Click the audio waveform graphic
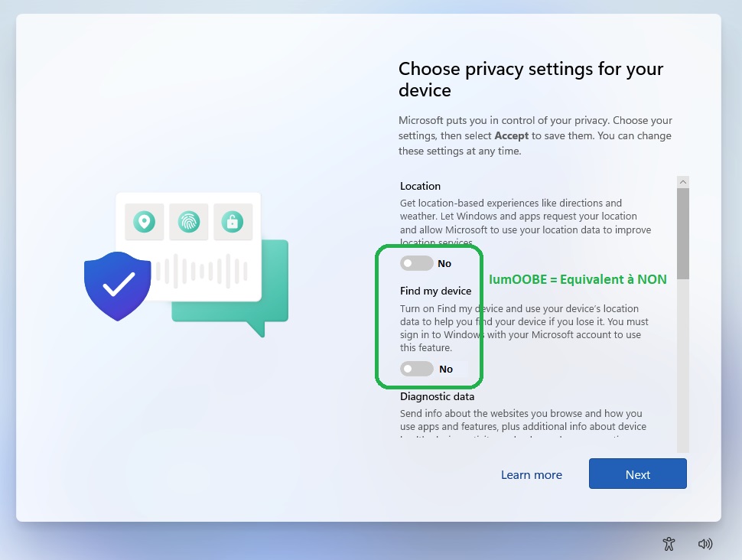 pyautogui.click(x=202, y=272)
